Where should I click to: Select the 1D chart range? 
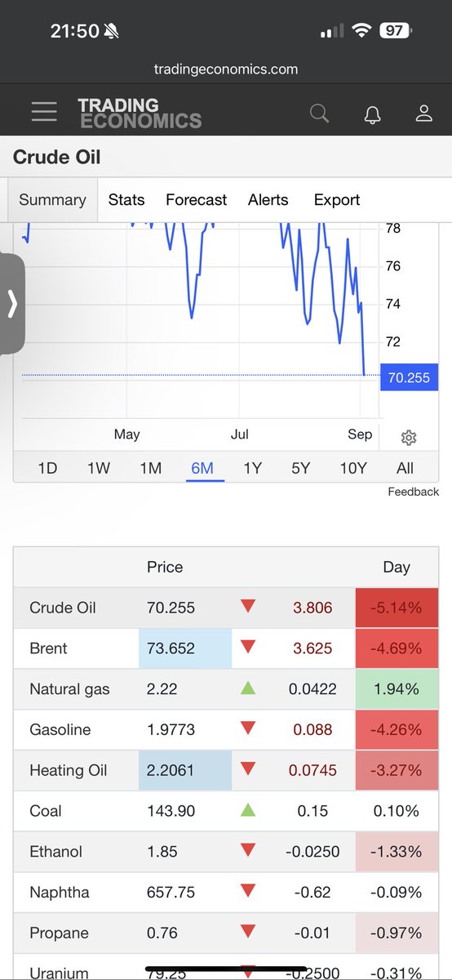[48, 468]
